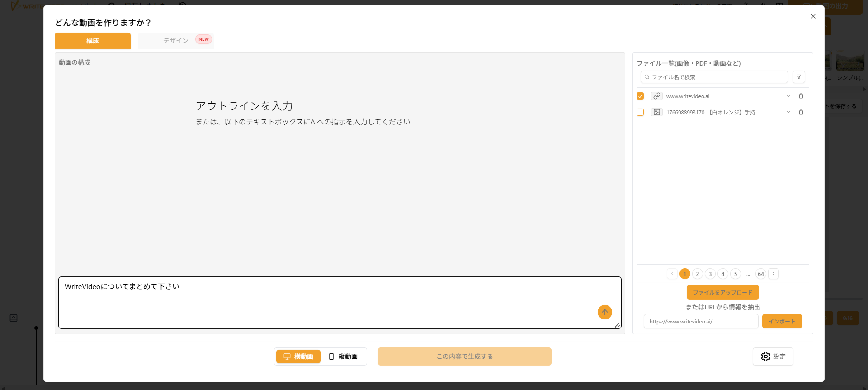Click the pagination ellipsis between 5 and 64

point(748,274)
